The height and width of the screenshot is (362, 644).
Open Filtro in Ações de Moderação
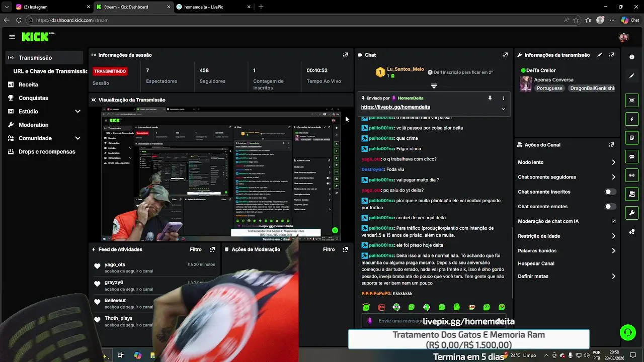point(329,249)
